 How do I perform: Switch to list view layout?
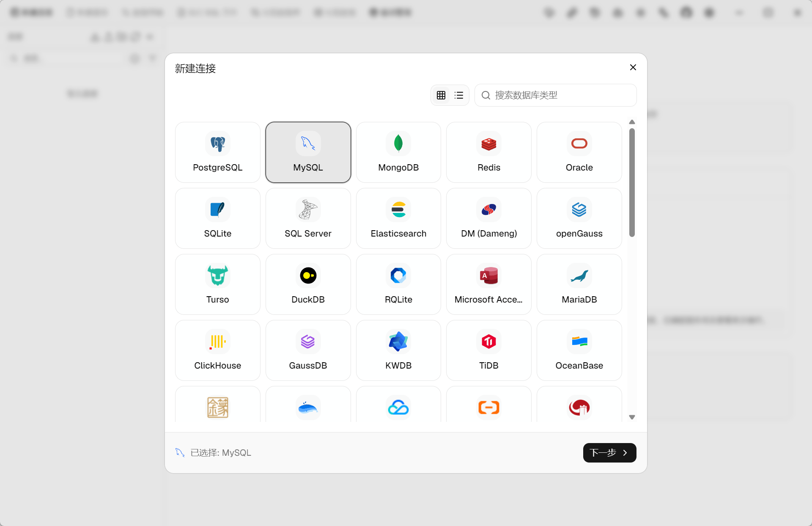coord(459,95)
